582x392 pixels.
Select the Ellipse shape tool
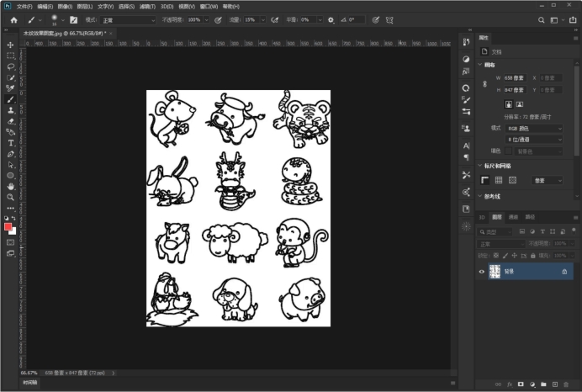(10, 176)
